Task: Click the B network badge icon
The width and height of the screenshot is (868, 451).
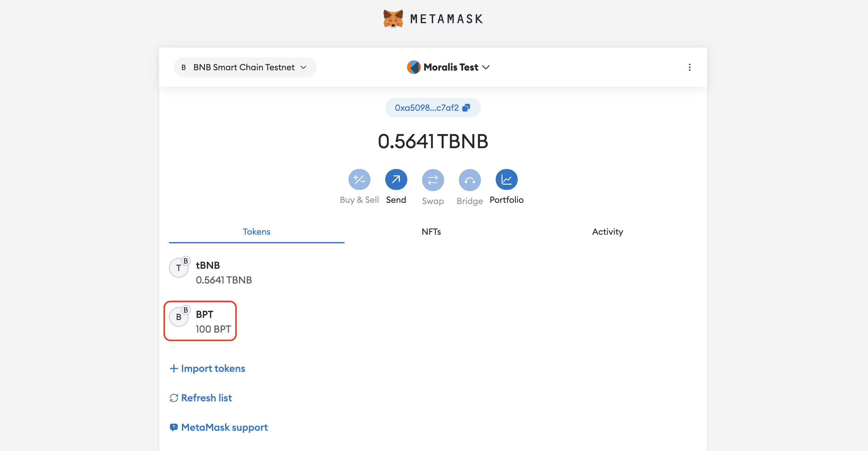Action: (x=184, y=67)
